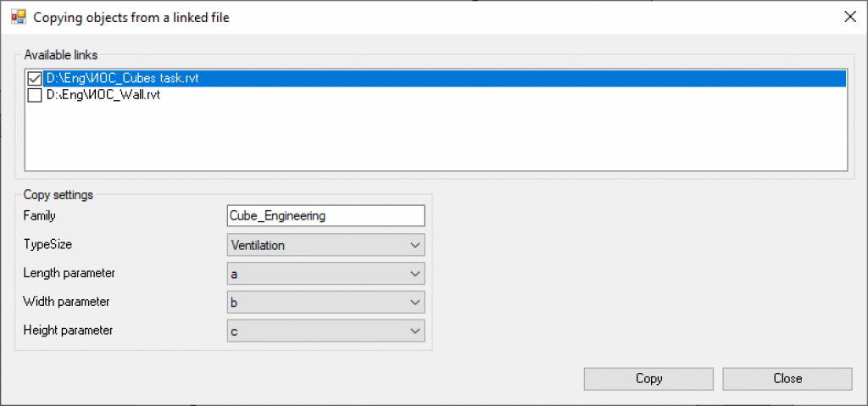This screenshot has width=868, height=406.
Task: Click the Copy settings group heading
Action: [58, 194]
